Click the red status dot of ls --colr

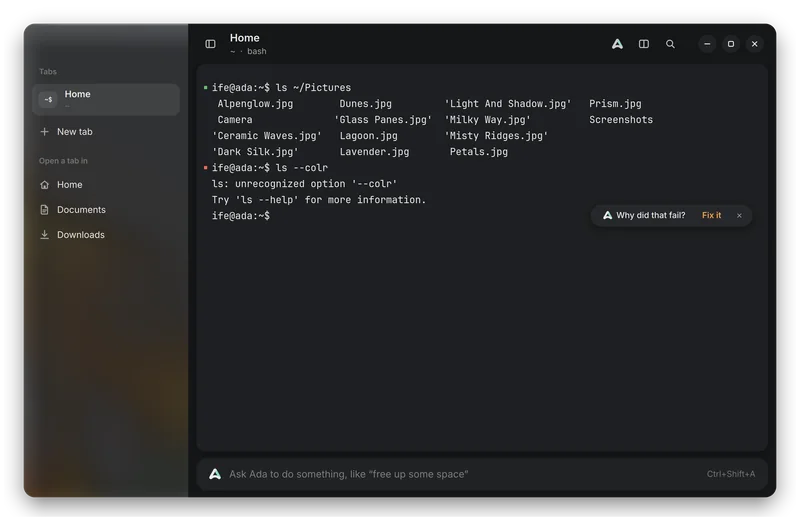click(206, 167)
